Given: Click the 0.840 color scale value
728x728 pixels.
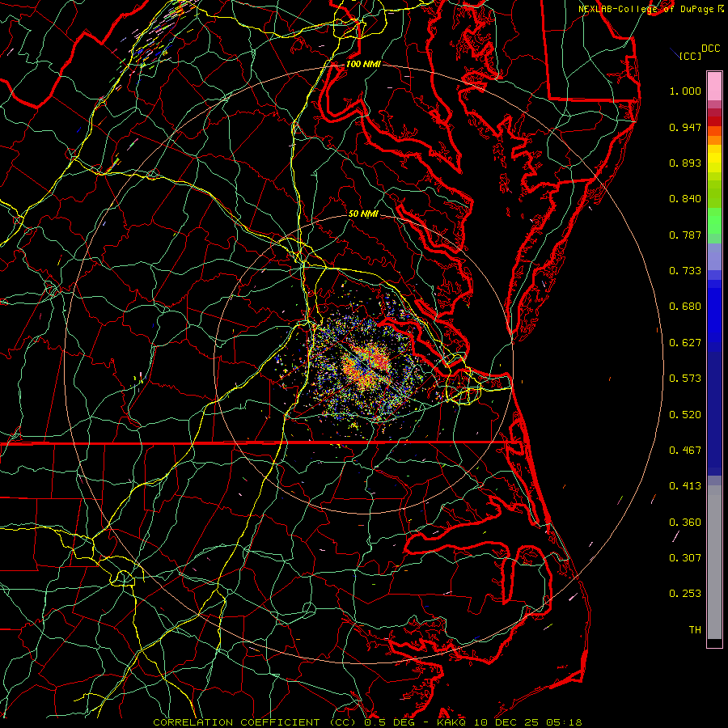Looking at the screenshot, I should pos(685,199).
